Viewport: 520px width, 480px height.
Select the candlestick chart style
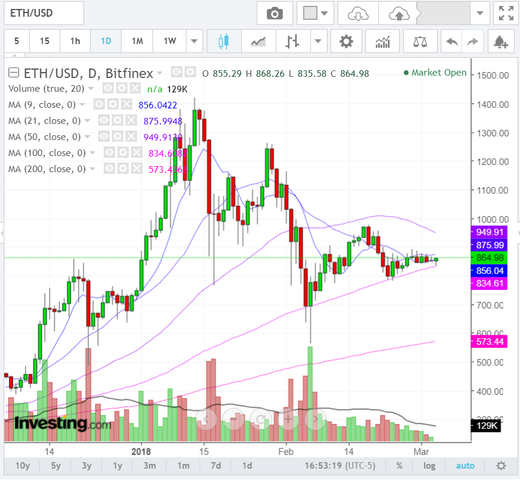224,41
